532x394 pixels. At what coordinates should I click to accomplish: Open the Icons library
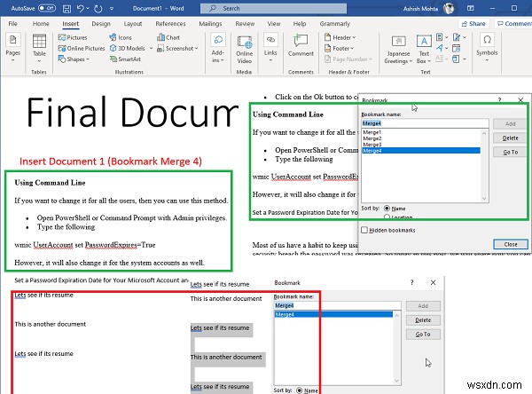(121, 37)
